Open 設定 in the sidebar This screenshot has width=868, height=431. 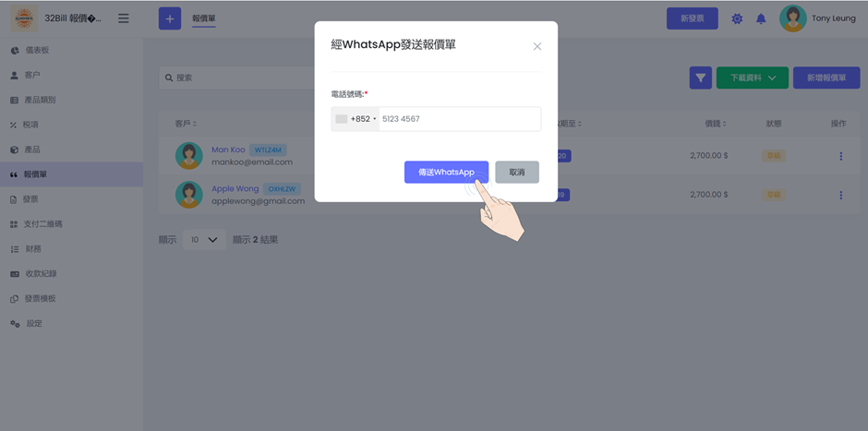(x=33, y=323)
